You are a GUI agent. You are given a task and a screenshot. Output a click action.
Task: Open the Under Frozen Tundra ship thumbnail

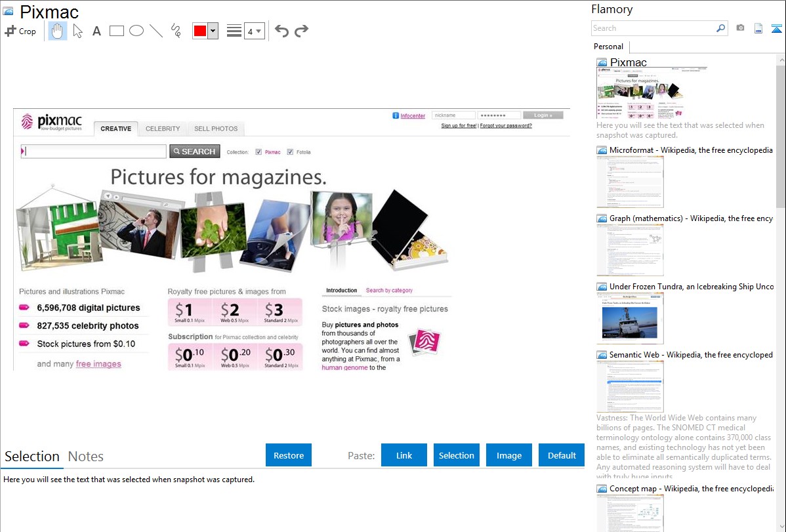(x=630, y=318)
